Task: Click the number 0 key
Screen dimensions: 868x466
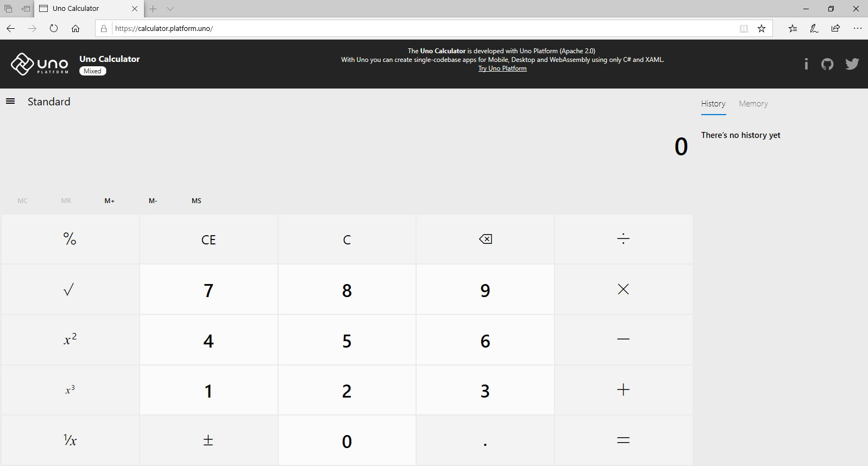Action: click(x=347, y=440)
